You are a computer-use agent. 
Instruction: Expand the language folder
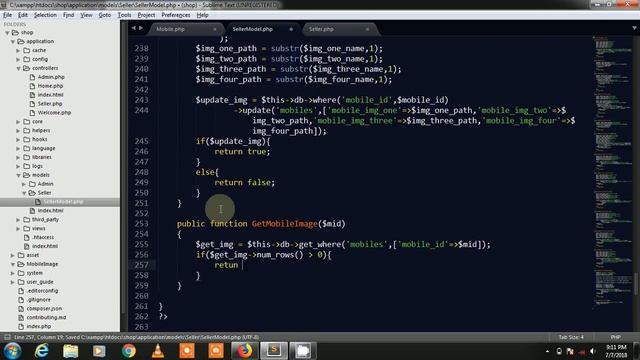18,149
